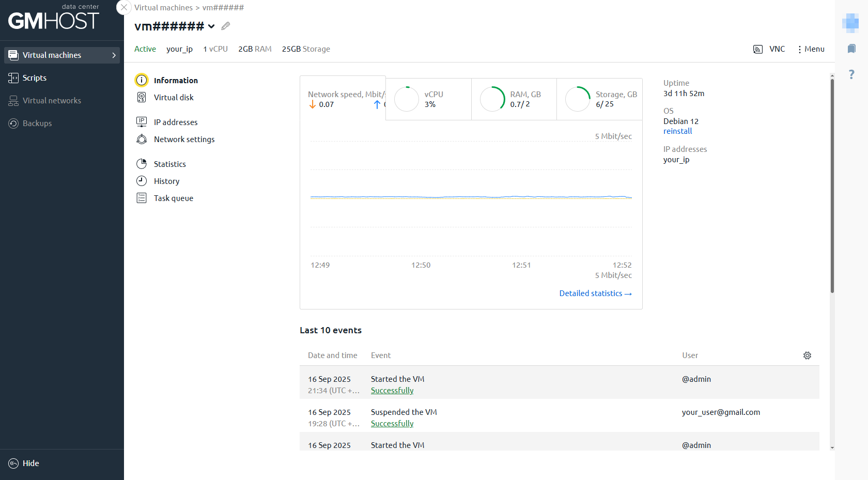Click the vertical page scrollbar
Screen dimensions: 868x480
[832, 186]
